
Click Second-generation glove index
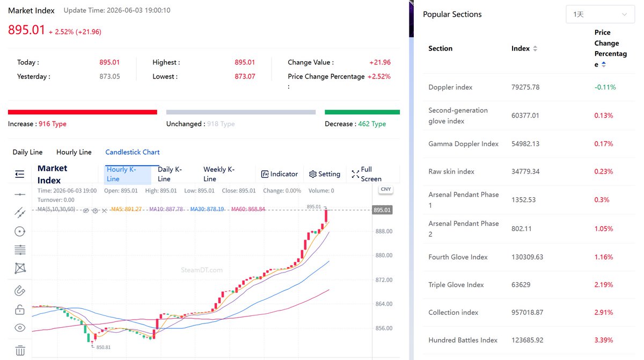458,116
